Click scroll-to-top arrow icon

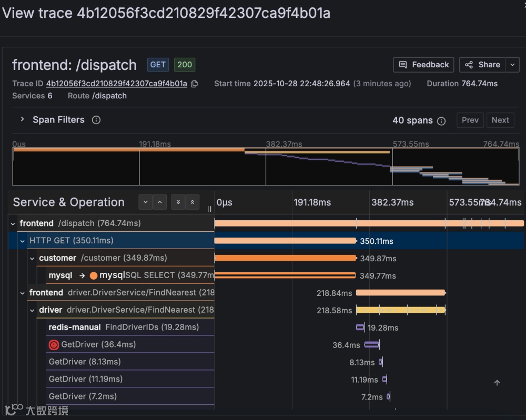497,383
